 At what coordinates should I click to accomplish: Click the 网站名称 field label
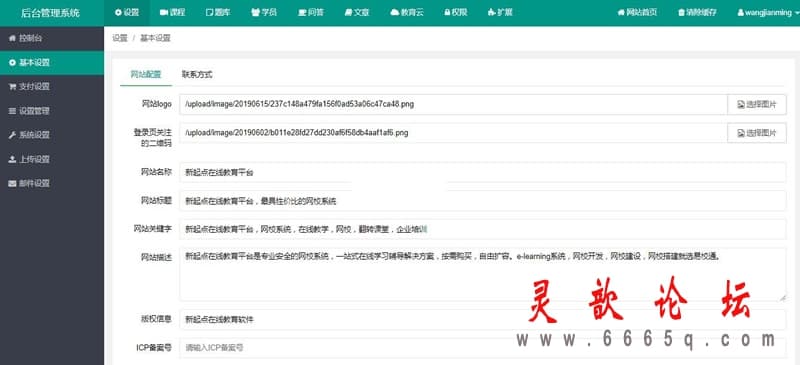(x=156, y=172)
